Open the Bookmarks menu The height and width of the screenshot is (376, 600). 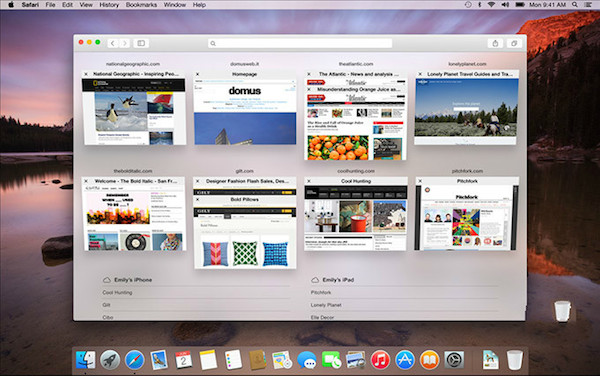pos(141,5)
